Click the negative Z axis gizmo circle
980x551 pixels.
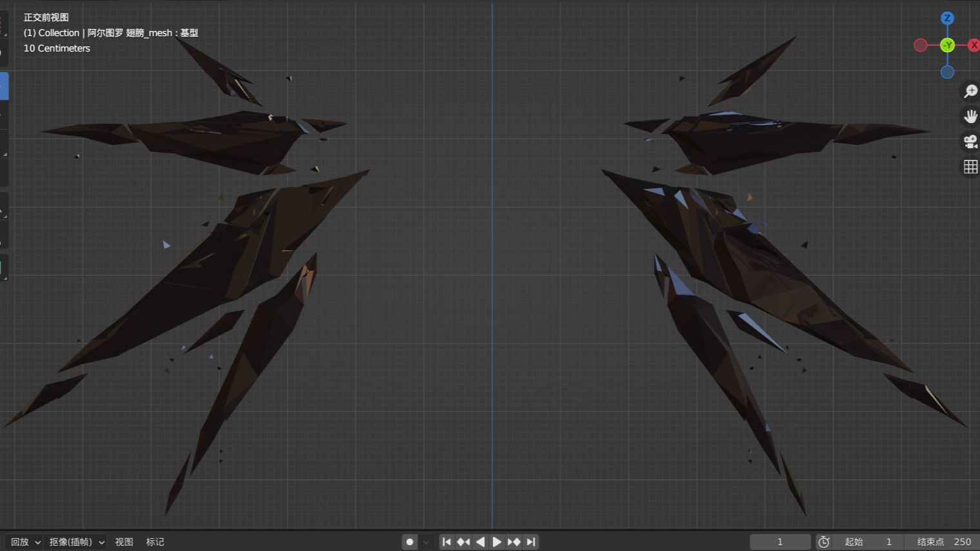pyautogui.click(x=947, y=72)
